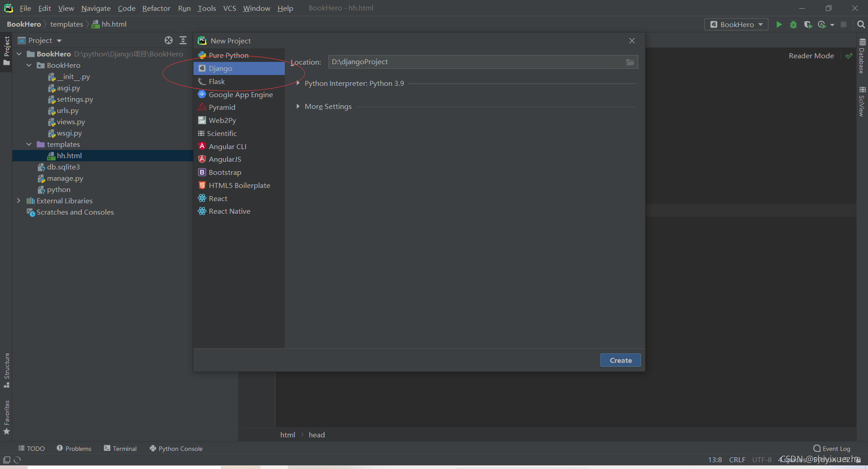Click the Location path input field
The width and height of the screenshot is (868, 469).
coord(483,62)
